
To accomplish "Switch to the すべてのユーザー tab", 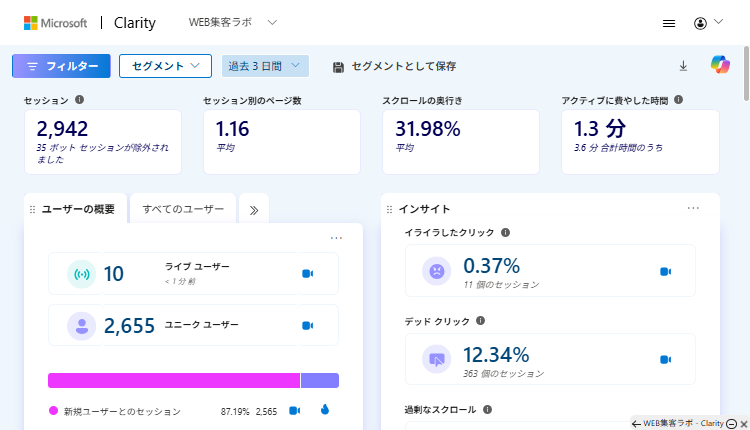I will click(x=183, y=209).
